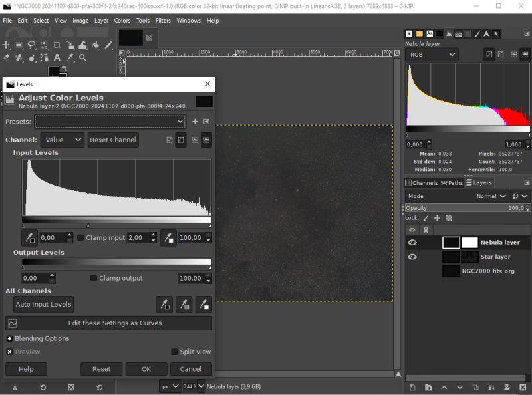Save current Levels settings as preset

coord(195,122)
